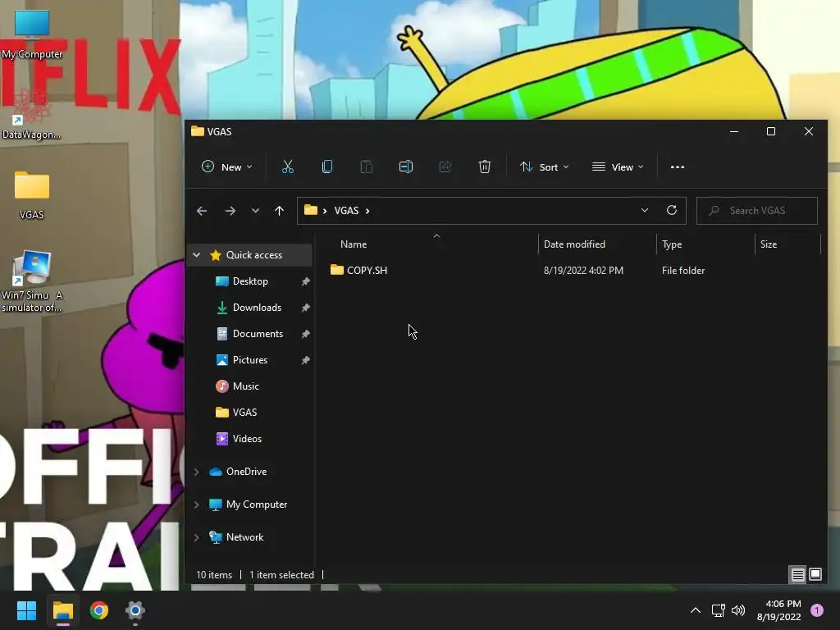Viewport: 840px width, 630px height.
Task: Unpin Desktop using its pin icon
Action: click(305, 281)
